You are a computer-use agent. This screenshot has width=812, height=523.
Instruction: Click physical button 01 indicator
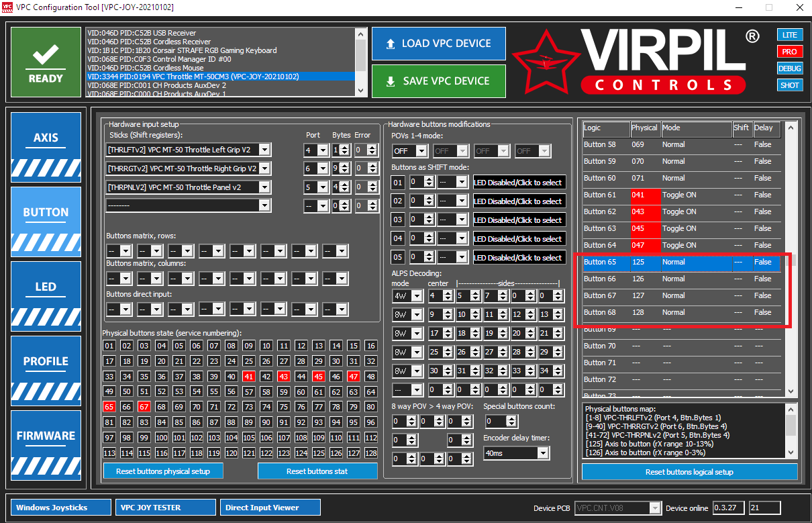pyautogui.click(x=109, y=346)
